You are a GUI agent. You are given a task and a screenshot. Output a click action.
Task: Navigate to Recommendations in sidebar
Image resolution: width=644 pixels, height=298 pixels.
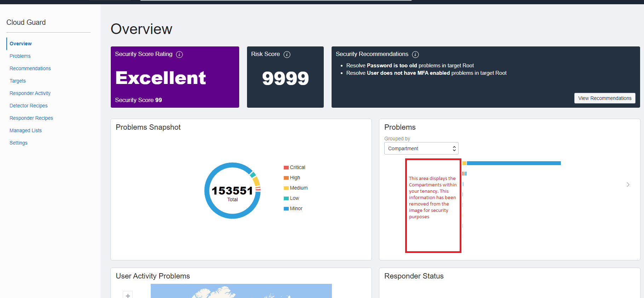coord(30,68)
